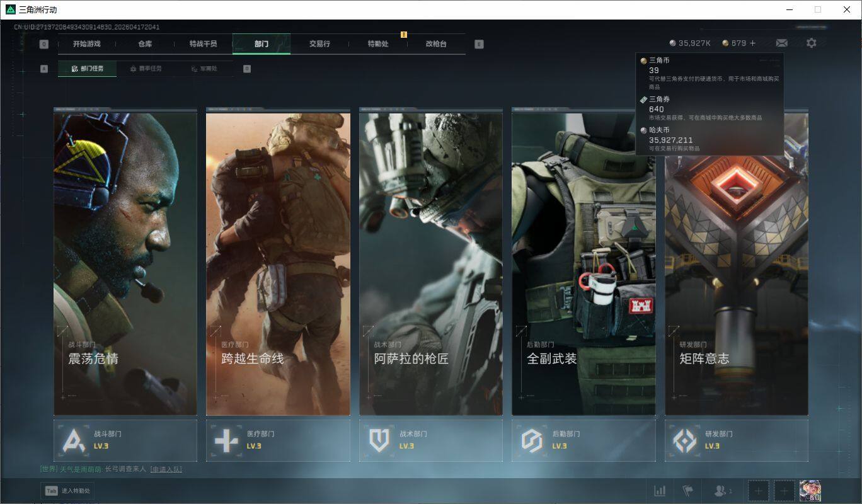This screenshot has height=504, width=862.
Task: Click the Q key hint icon
Action: point(44,44)
